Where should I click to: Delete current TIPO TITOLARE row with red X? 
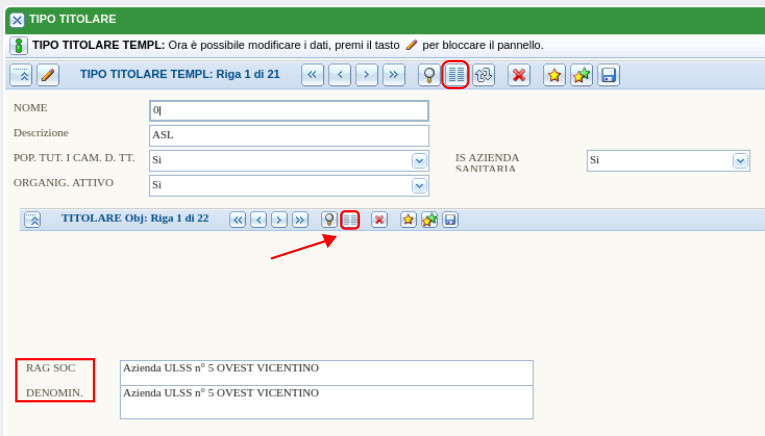tap(518, 75)
